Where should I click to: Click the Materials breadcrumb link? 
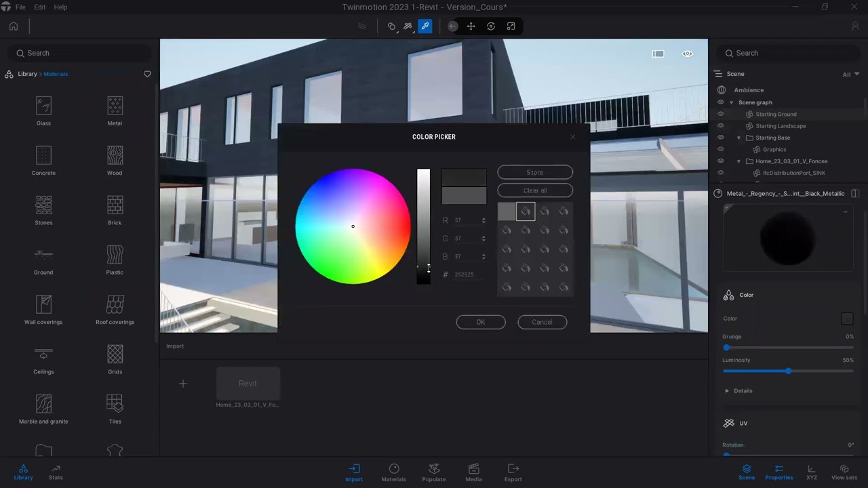point(56,74)
